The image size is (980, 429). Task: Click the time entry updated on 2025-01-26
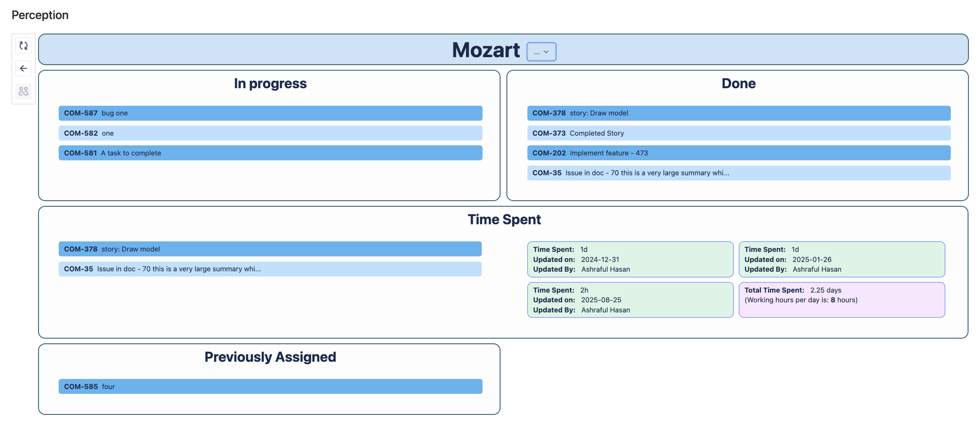click(841, 259)
